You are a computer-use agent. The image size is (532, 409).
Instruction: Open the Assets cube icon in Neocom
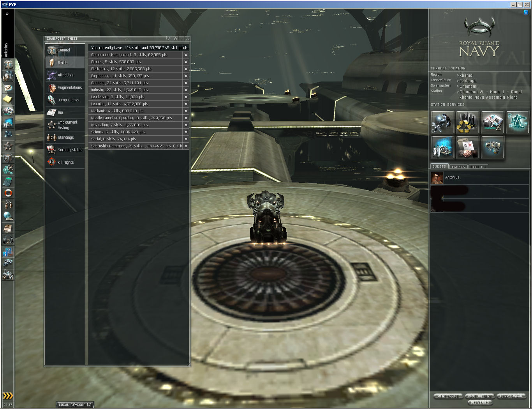[x=8, y=158]
